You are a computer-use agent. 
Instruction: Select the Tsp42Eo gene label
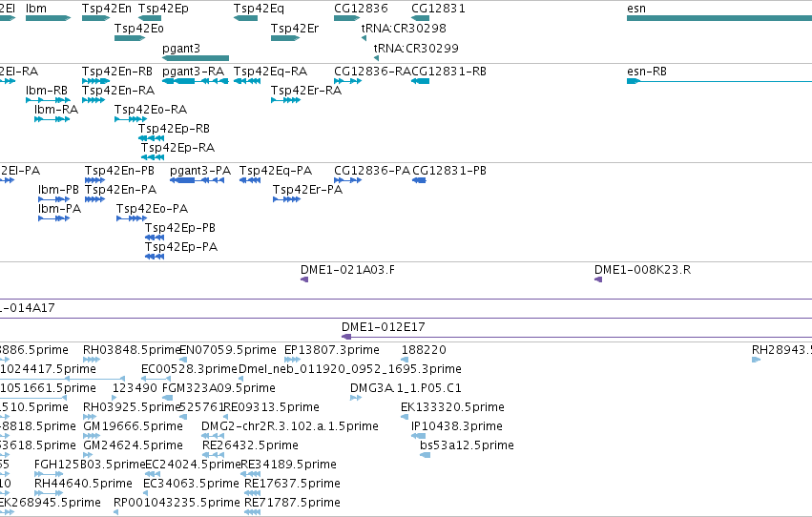(x=138, y=28)
